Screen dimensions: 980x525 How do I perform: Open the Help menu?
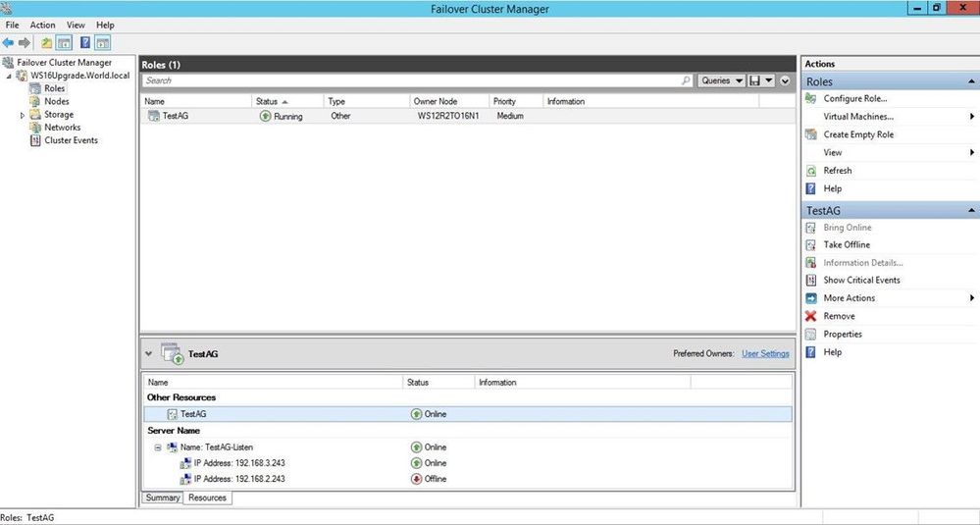tap(105, 25)
